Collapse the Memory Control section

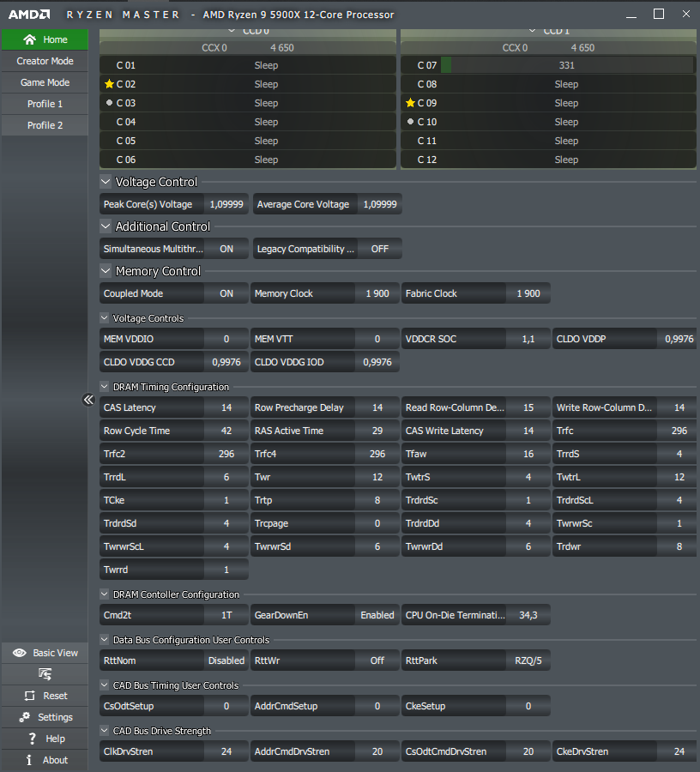[x=106, y=271]
